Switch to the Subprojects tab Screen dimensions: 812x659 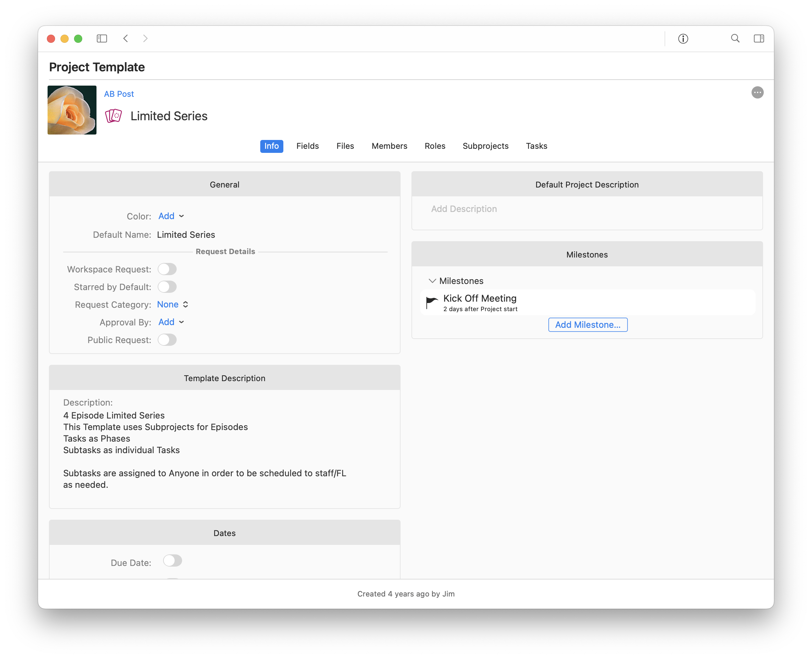[485, 146]
